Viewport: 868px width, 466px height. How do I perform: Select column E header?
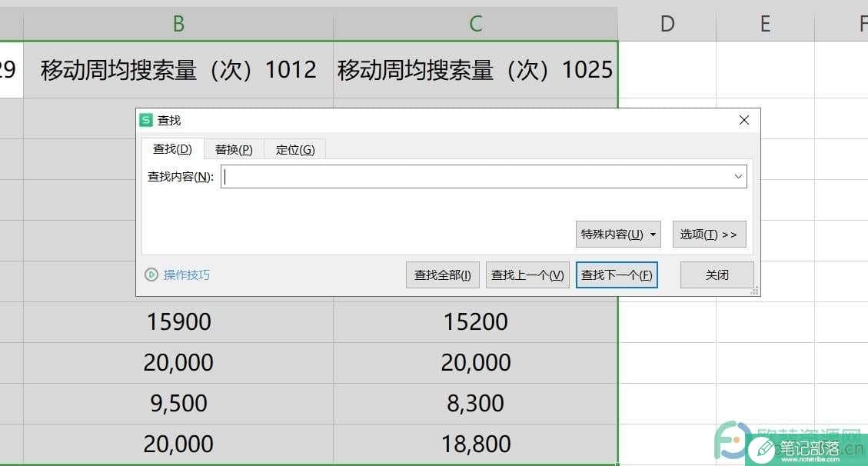tap(765, 24)
